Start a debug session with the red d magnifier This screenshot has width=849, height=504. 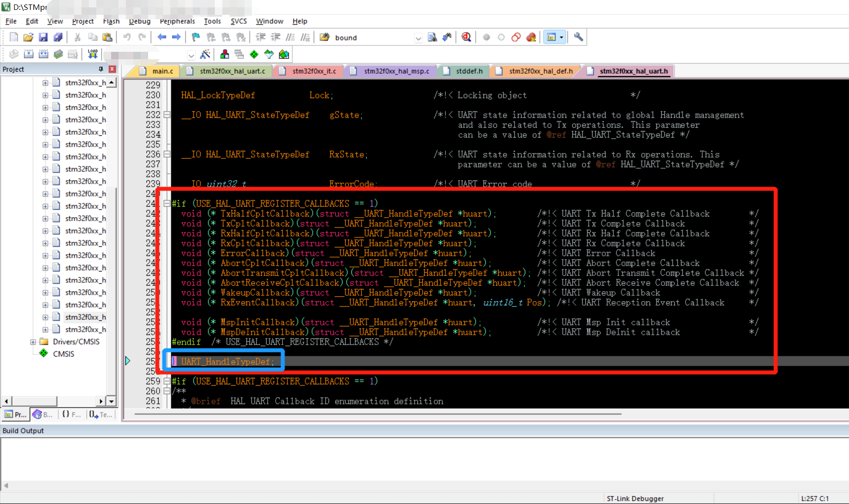tap(466, 37)
